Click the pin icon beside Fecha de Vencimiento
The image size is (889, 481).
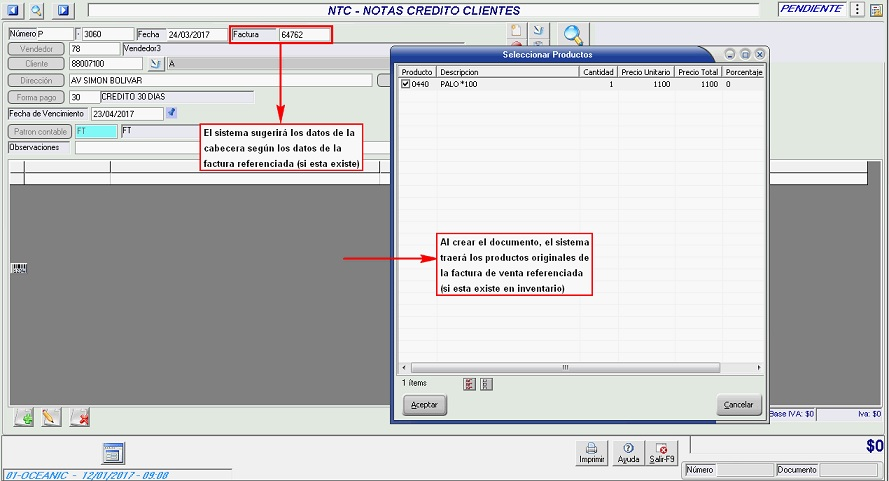pos(171,113)
